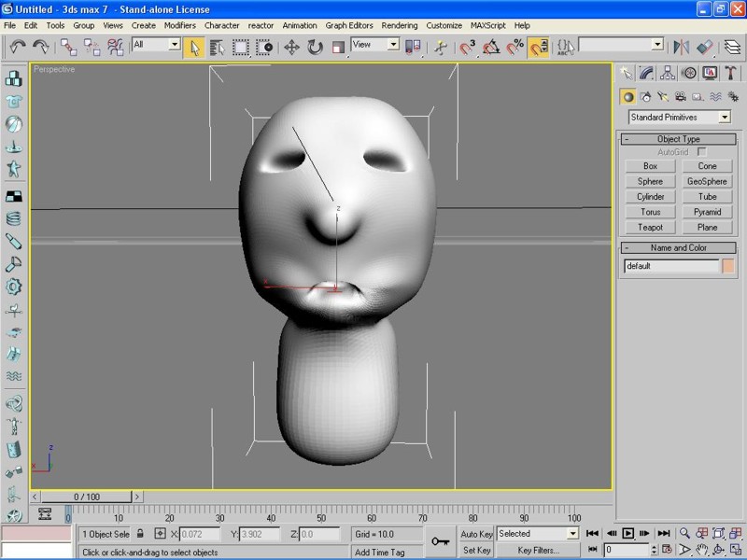The image size is (747, 560).
Task: Select the Rotate tool
Action: point(315,48)
